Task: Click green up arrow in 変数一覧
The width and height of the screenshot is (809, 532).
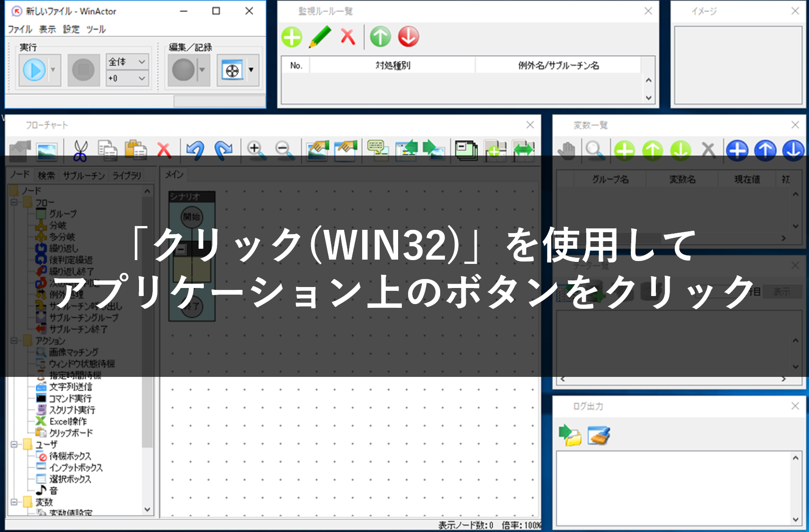Action: [x=653, y=151]
